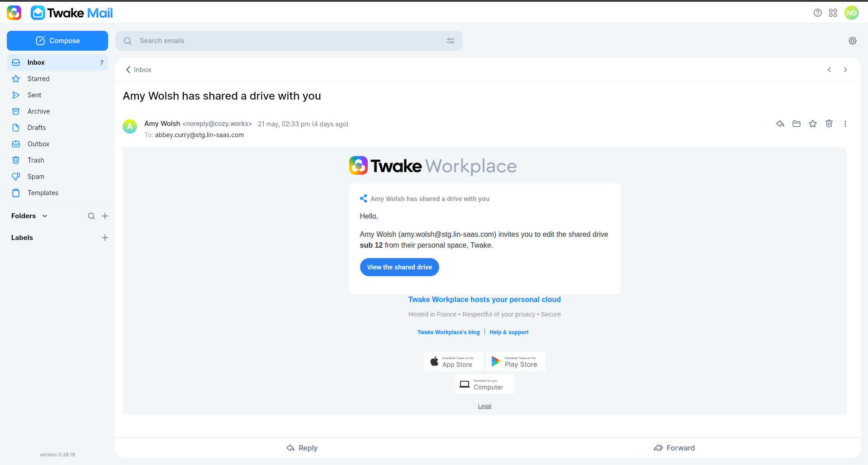This screenshot has width=868, height=465.
Task: Open the Drafts folder
Action: pyautogui.click(x=57, y=128)
